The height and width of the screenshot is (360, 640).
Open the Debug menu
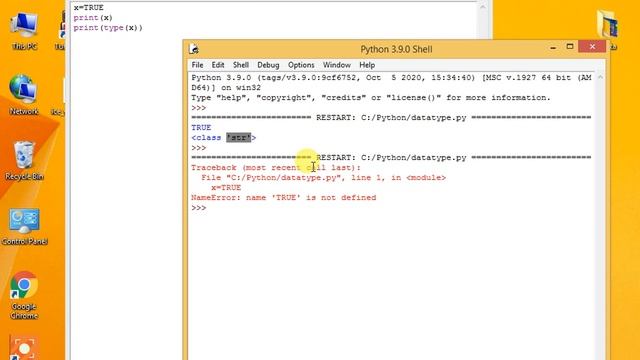pos(268,65)
